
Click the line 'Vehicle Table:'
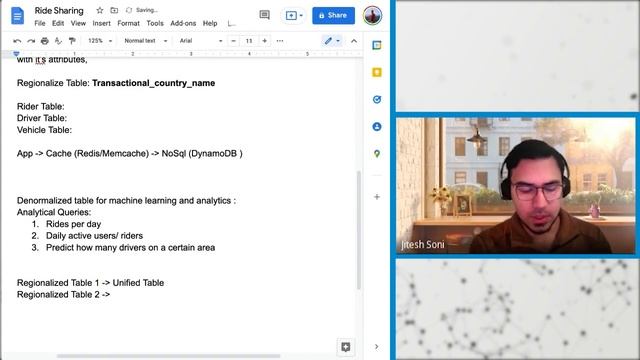click(44, 130)
